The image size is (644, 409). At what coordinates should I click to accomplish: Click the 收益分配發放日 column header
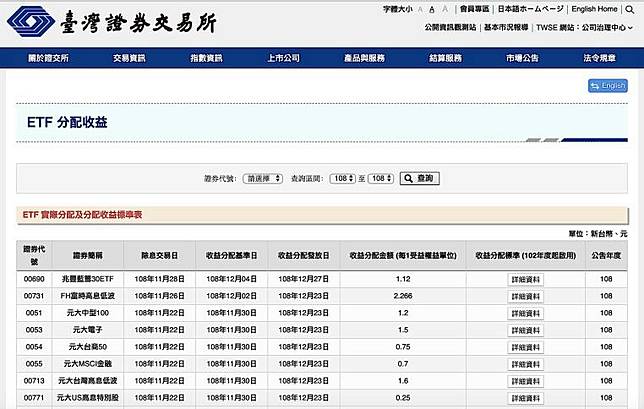(304, 255)
